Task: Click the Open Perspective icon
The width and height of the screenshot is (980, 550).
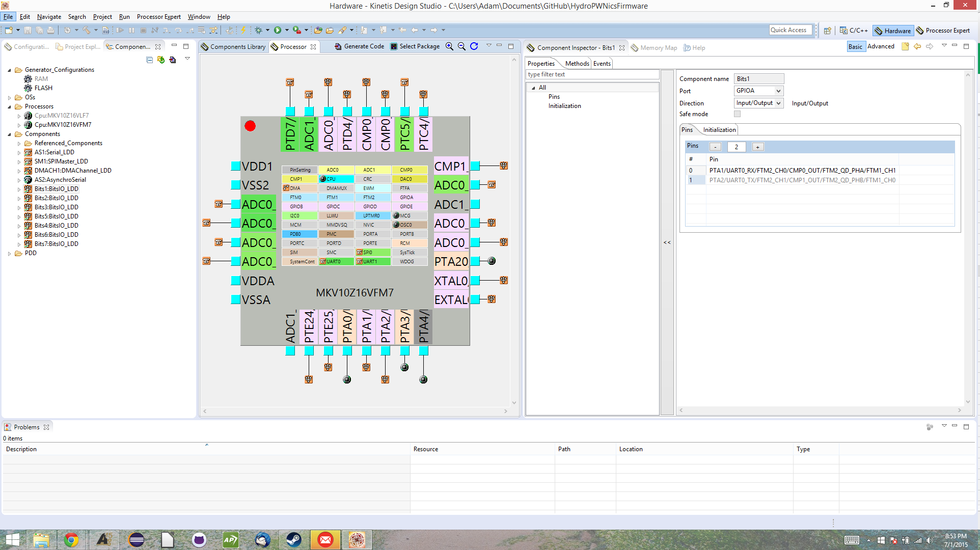Action: [x=828, y=31]
